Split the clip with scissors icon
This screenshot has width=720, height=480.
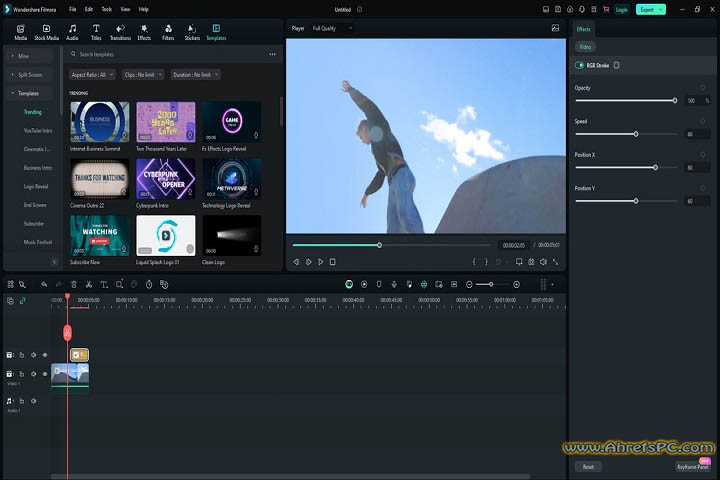[89, 284]
